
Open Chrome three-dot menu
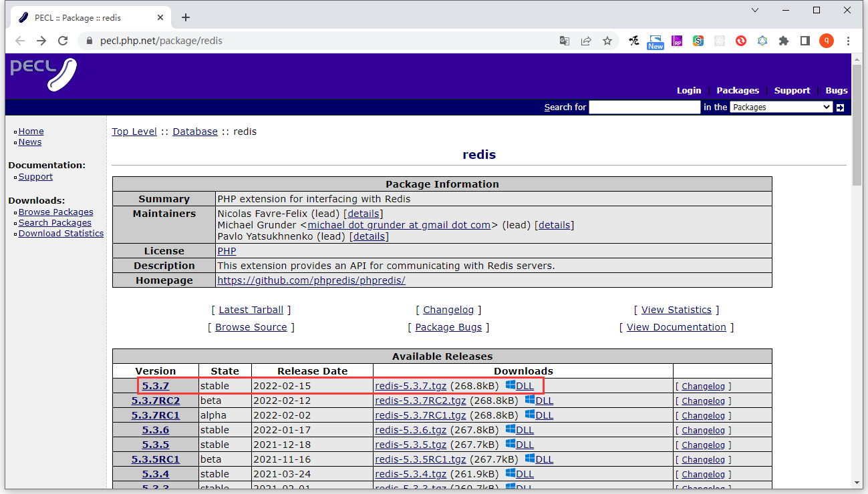tap(849, 41)
